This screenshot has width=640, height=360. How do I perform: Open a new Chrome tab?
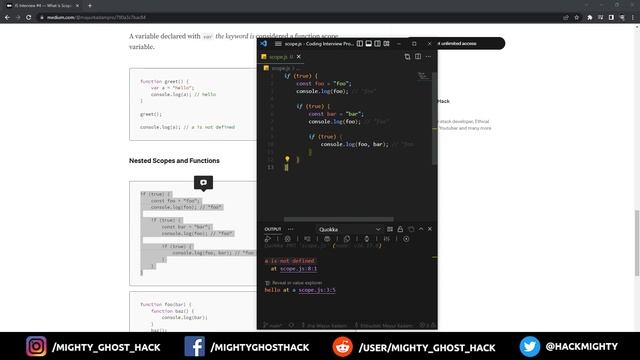[90, 6]
